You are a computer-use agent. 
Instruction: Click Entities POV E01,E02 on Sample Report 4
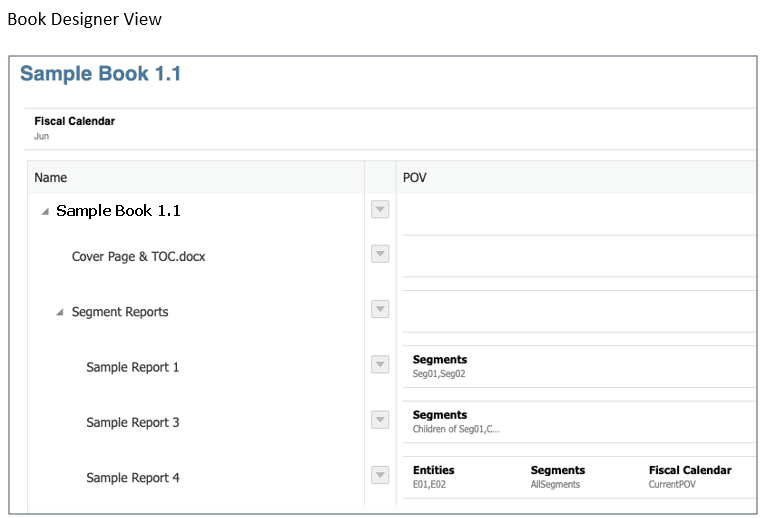pyautogui.click(x=433, y=476)
